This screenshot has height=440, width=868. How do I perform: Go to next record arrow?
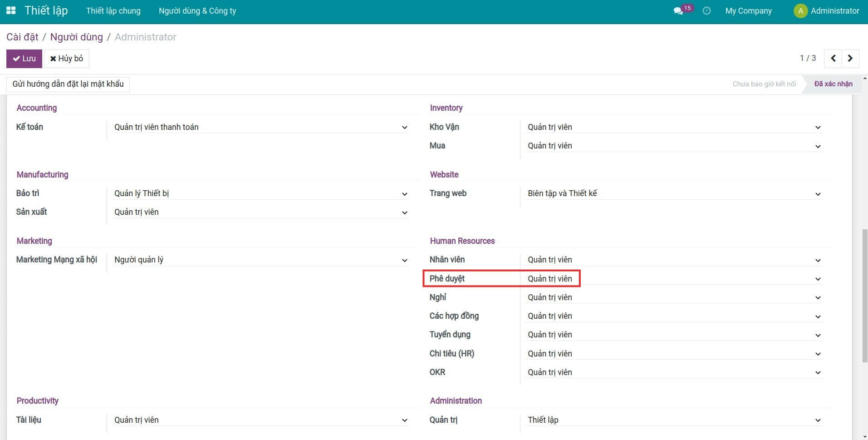click(850, 59)
